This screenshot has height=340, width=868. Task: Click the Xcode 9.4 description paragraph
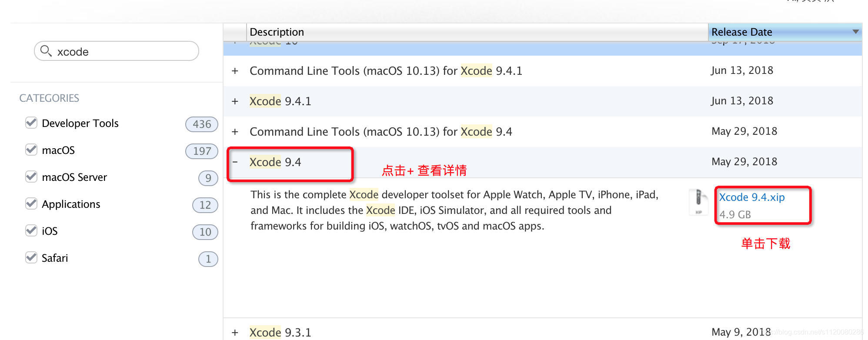pyautogui.click(x=454, y=210)
